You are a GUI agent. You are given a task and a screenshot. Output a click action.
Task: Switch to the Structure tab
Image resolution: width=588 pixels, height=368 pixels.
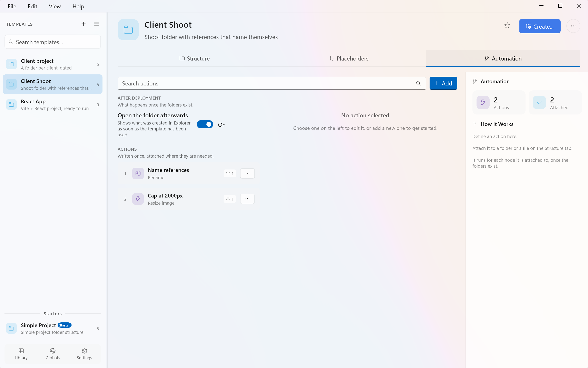click(x=195, y=58)
